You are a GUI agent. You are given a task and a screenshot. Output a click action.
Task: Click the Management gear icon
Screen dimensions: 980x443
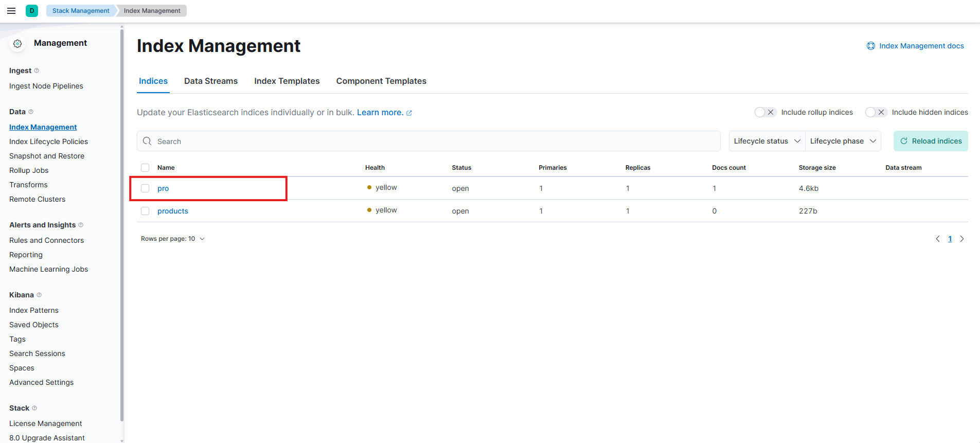coord(17,44)
